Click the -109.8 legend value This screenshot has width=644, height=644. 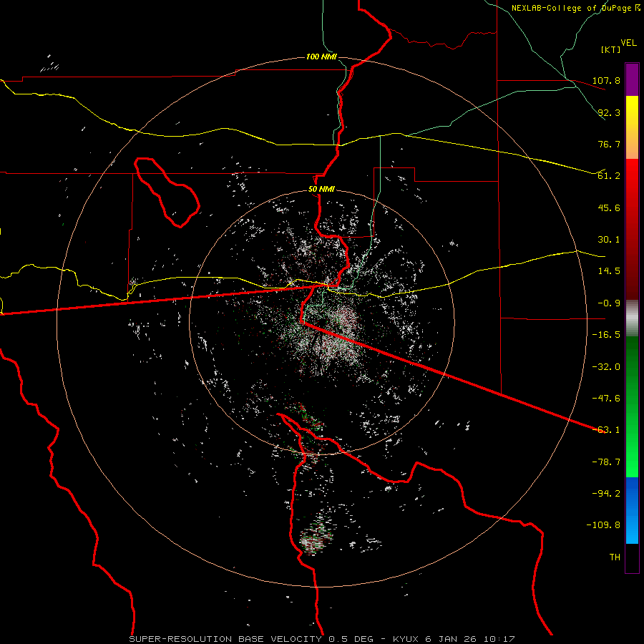(x=603, y=525)
